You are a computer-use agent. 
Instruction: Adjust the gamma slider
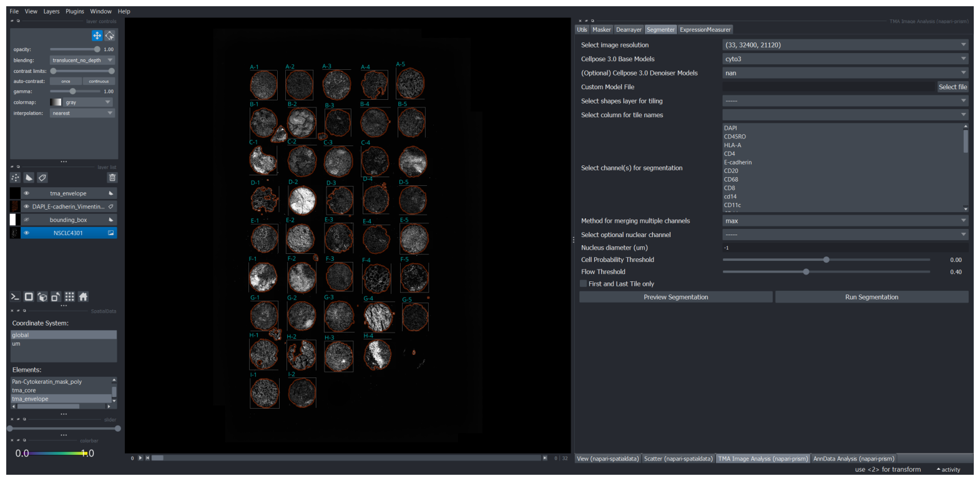click(75, 91)
